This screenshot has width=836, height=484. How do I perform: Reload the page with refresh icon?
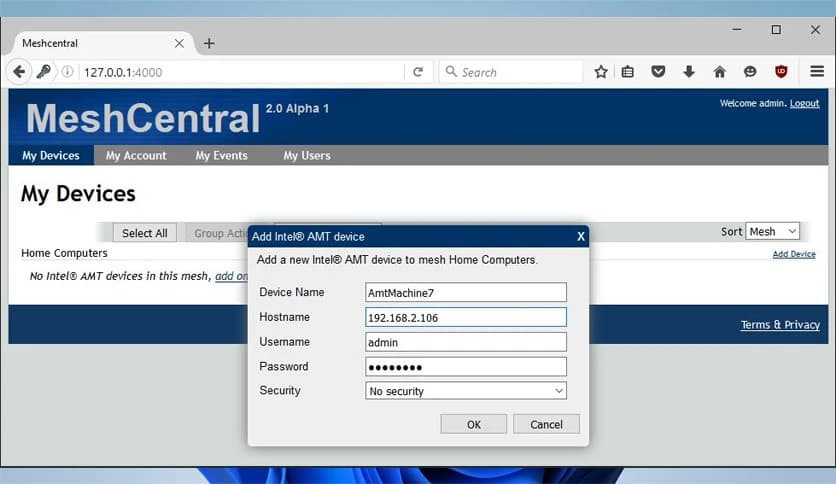(x=418, y=72)
